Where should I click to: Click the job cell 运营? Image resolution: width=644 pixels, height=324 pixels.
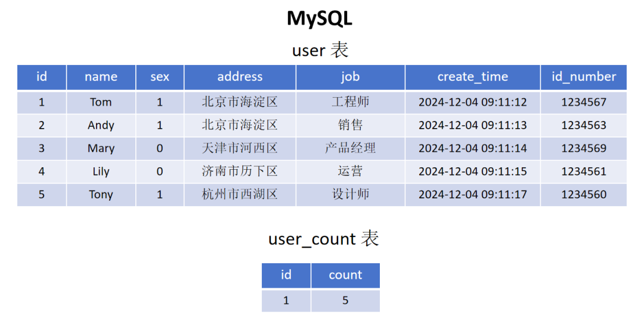point(351,172)
